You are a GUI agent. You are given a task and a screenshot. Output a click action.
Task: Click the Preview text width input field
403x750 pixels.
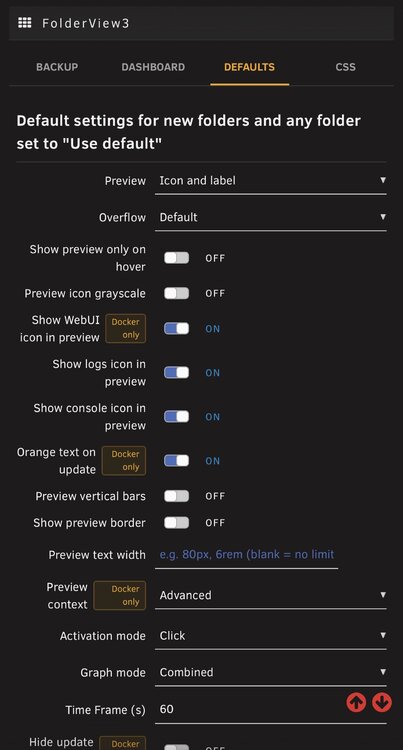click(246, 555)
